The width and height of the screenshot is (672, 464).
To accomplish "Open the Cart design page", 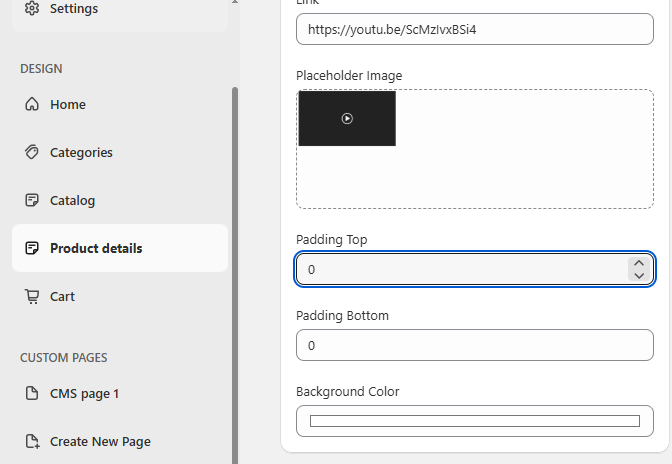I will tap(120, 296).
